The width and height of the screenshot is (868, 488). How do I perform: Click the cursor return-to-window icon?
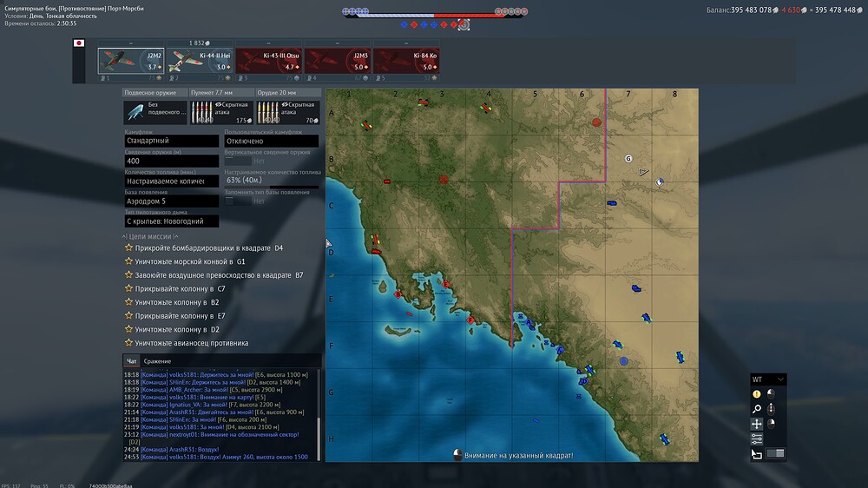(757, 453)
